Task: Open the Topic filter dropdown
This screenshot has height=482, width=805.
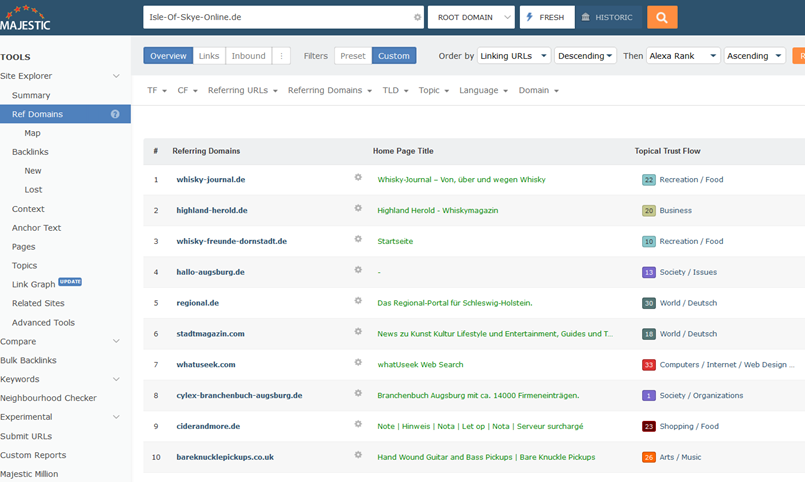Action: coord(434,90)
